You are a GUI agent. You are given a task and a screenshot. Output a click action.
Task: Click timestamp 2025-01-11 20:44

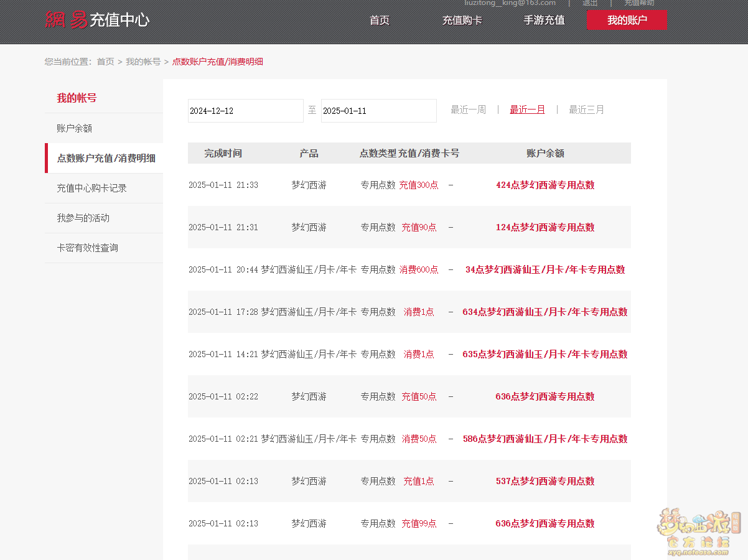[223, 269]
